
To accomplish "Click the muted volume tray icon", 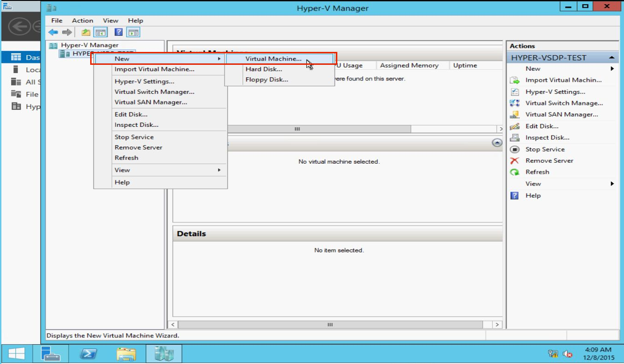I will tap(568, 354).
